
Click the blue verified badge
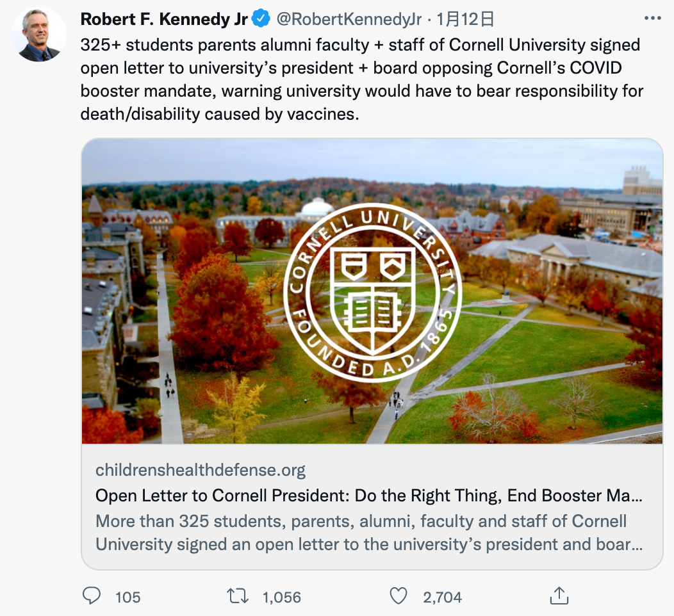pyautogui.click(x=259, y=20)
